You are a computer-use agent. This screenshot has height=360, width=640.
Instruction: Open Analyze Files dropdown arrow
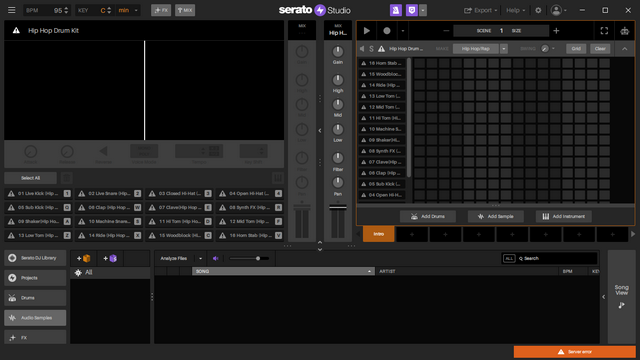point(200,258)
